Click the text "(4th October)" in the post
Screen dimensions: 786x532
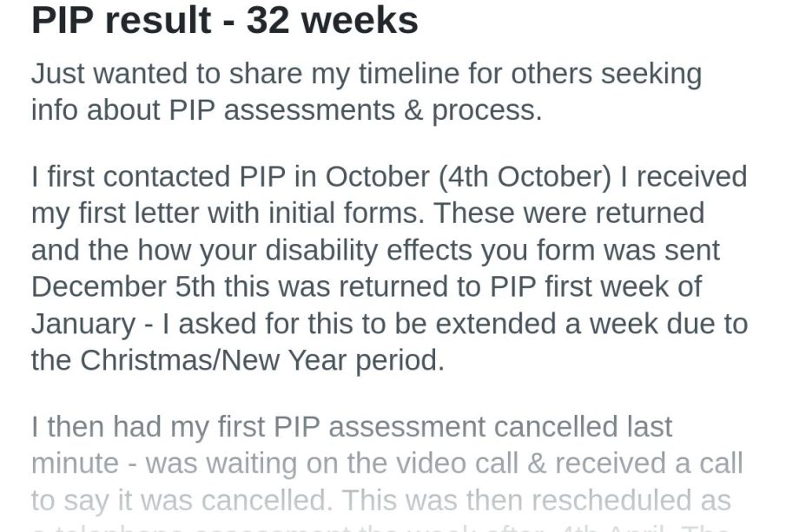pos(525,177)
